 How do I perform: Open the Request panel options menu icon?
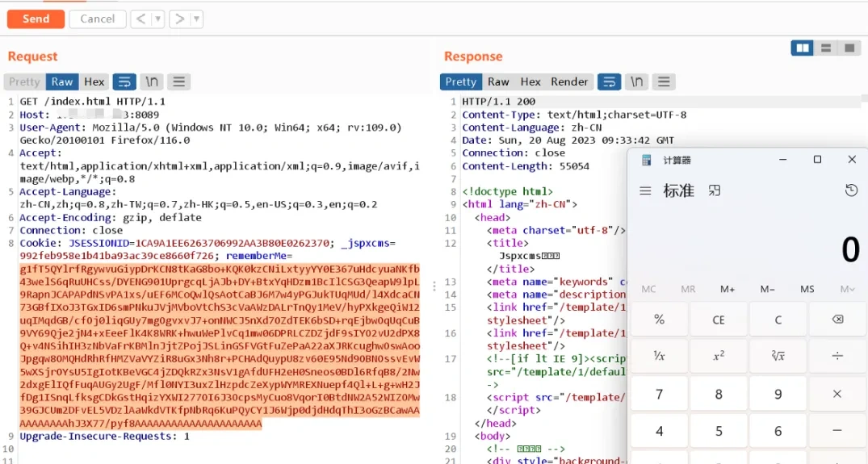(178, 82)
